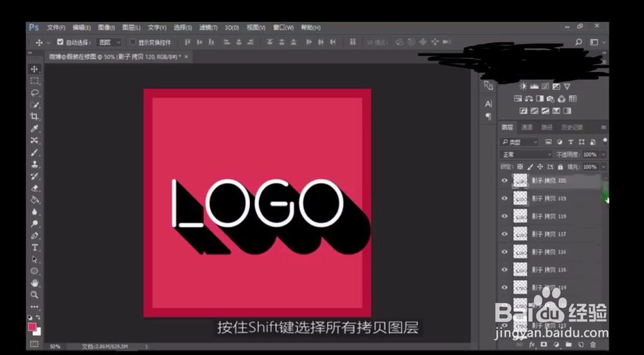Open the 图层 auto-select dropdown
644x355 pixels.
click(109, 42)
